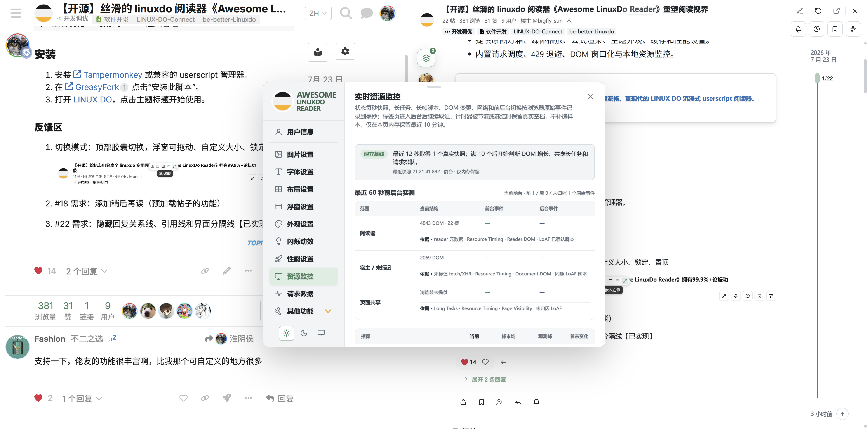Open 浮窗设置 settings section
Screen dimensions: 868x429
click(303, 206)
